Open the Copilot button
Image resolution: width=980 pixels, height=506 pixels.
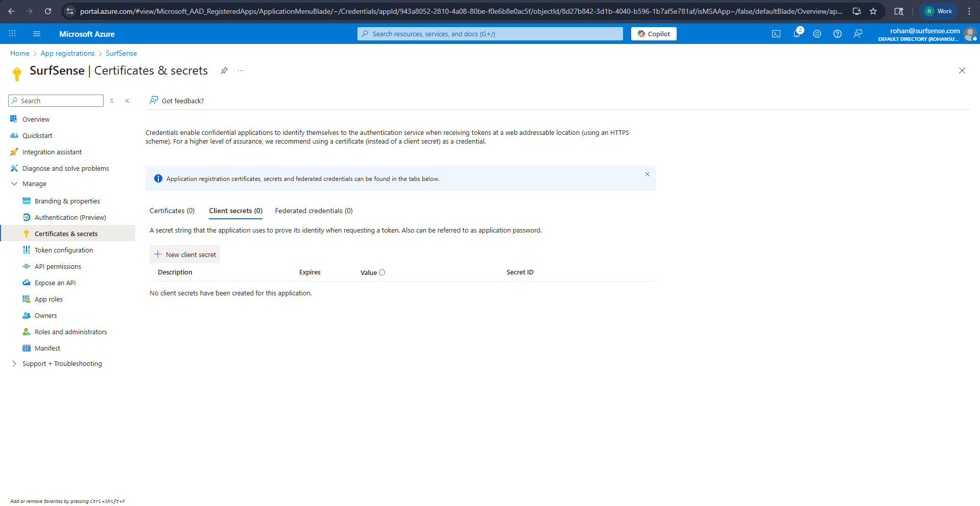click(x=654, y=34)
